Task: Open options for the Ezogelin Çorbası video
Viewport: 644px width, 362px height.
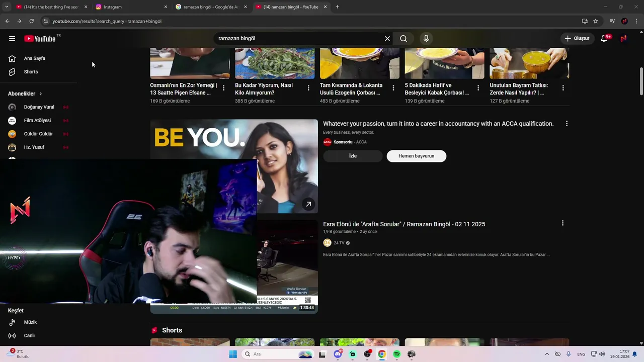Action: tap(393, 88)
